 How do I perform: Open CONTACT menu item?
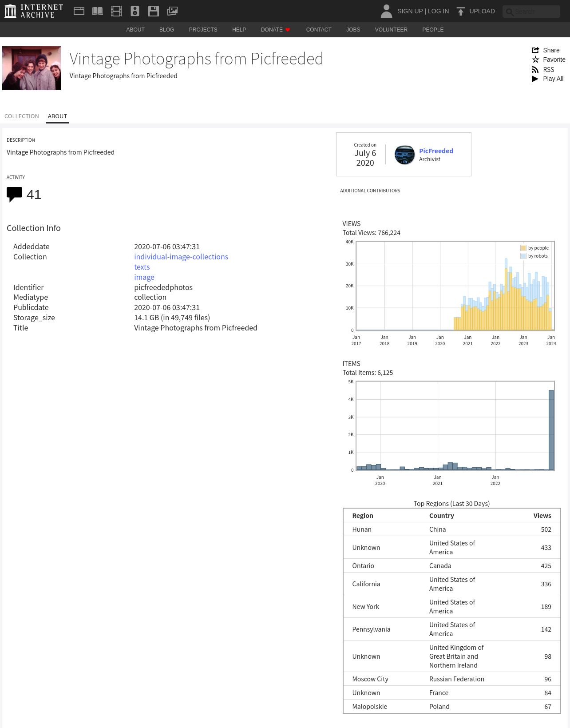pyautogui.click(x=319, y=30)
